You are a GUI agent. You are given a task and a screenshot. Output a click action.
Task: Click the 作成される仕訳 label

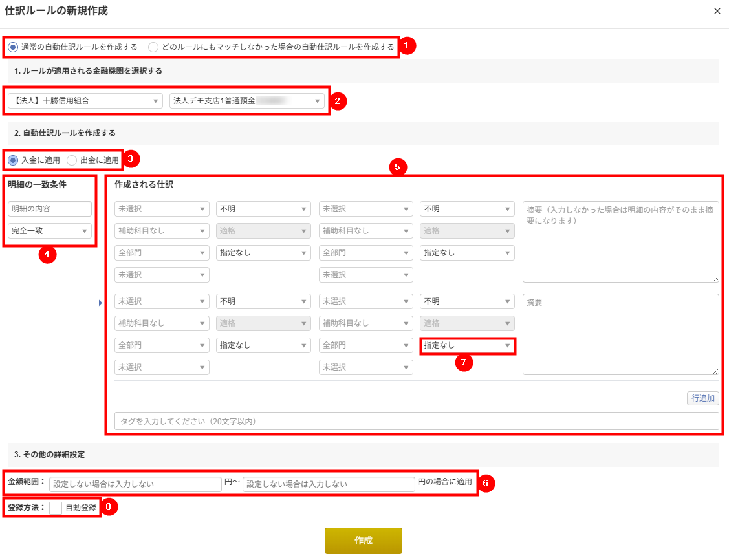[x=144, y=184]
